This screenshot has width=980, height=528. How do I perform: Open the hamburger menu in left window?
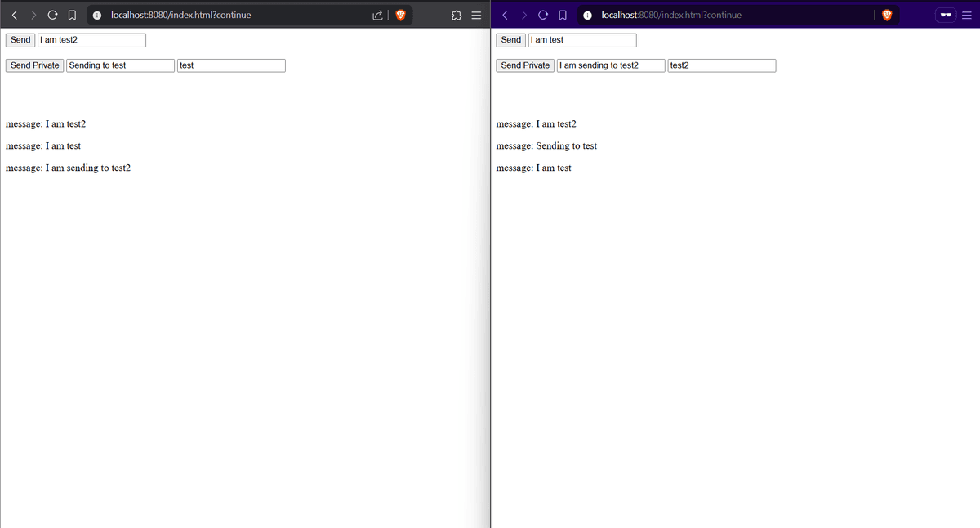[476, 14]
